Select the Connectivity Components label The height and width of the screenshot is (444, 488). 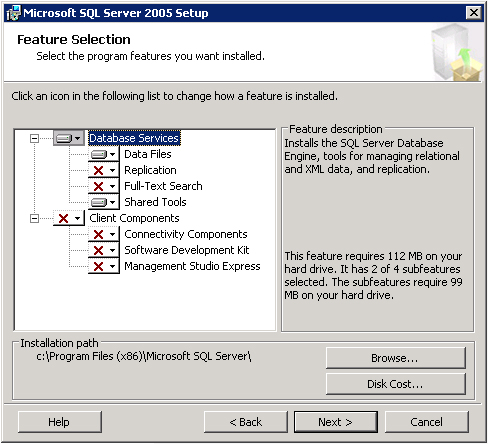(x=186, y=234)
